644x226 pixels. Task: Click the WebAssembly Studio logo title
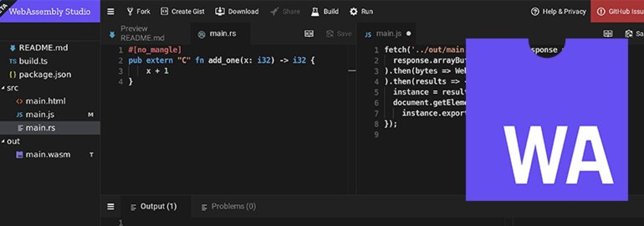tap(50, 12)
